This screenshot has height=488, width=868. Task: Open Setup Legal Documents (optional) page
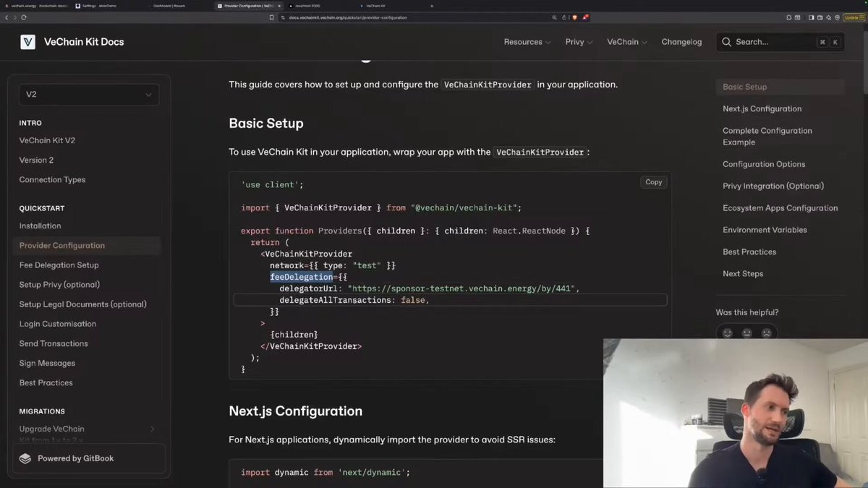(x=82, y=304)
